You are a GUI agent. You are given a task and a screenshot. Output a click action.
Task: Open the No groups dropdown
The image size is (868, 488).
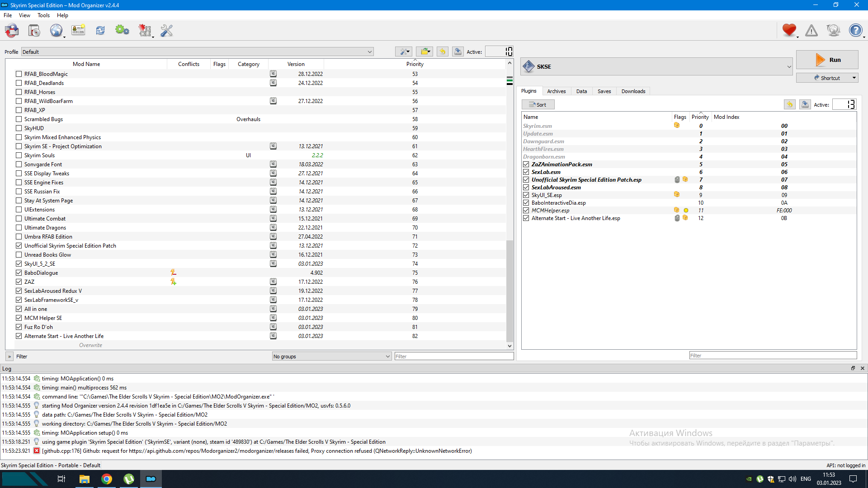tap(331, 357)
